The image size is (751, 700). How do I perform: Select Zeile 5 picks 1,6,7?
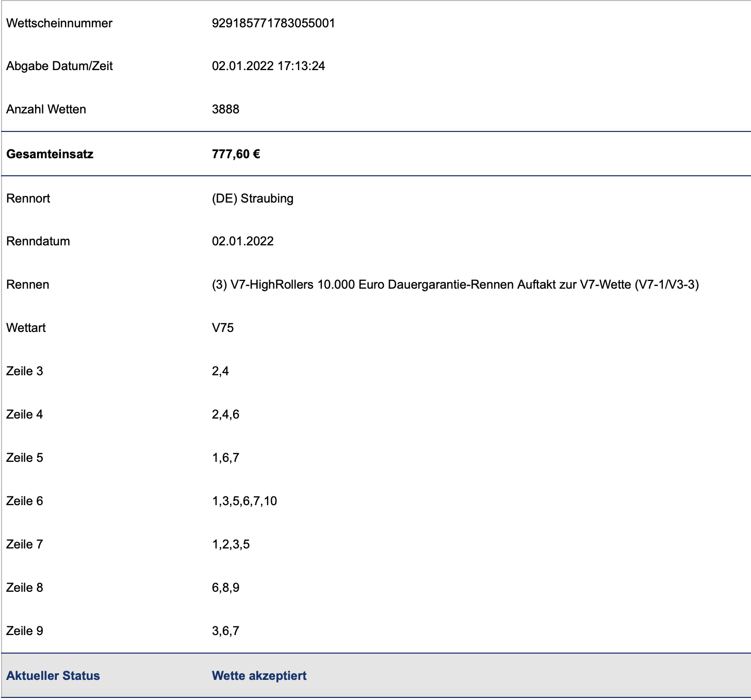(x=225, y=458)
